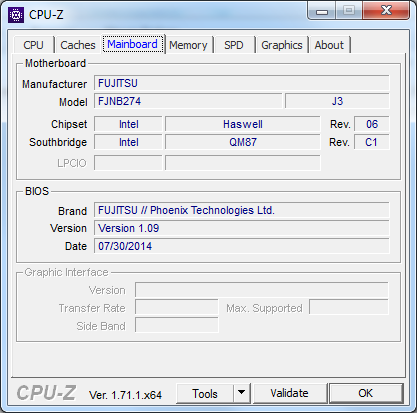417x413 pixels.
Task: Close the CPU-Z window
Action: (386, 11)
